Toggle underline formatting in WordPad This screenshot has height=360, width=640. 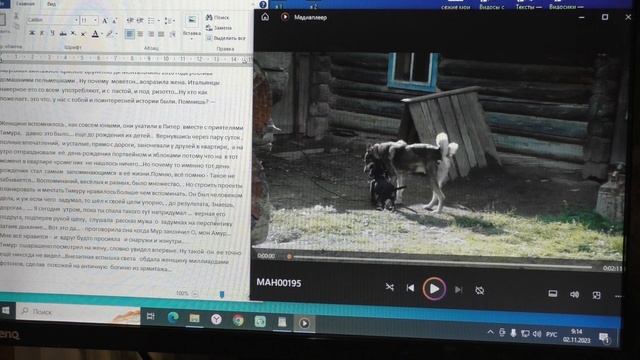click(x=52, y=33)
